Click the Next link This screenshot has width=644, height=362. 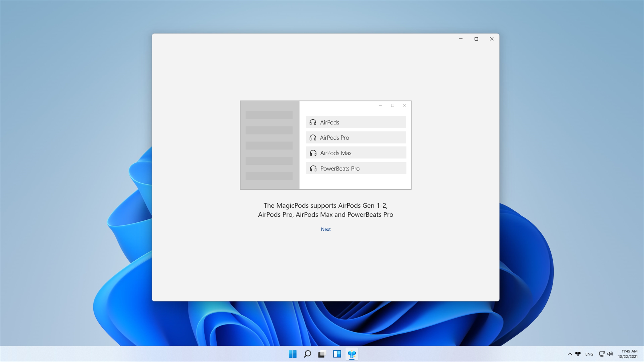pyautogui.click(x=325, y=229)
